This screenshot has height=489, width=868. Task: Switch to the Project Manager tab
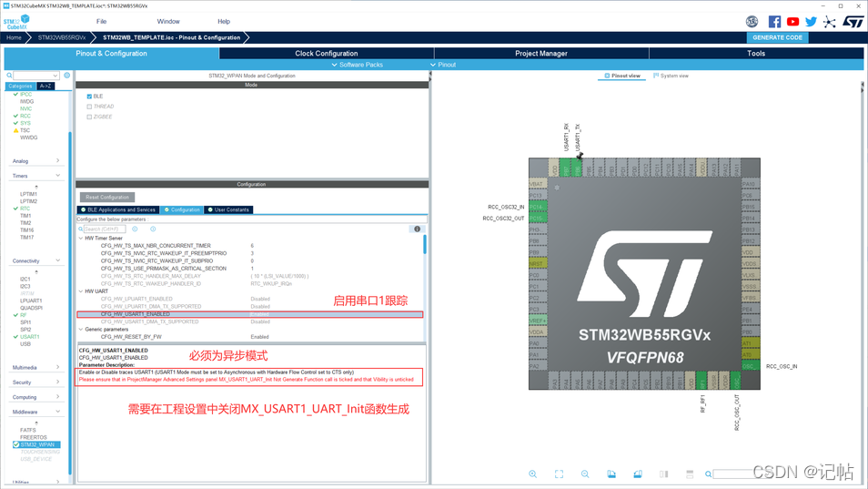pos(541,53)
